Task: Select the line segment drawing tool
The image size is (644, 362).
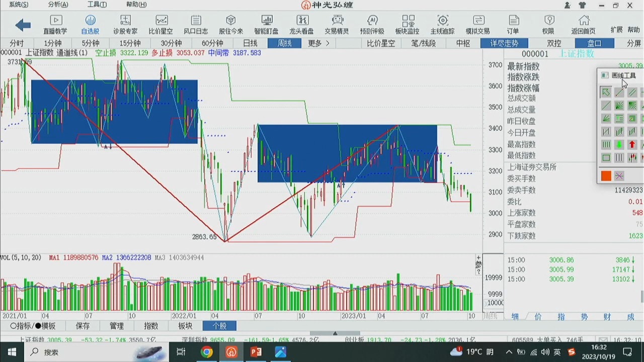Action: [619, 93]
